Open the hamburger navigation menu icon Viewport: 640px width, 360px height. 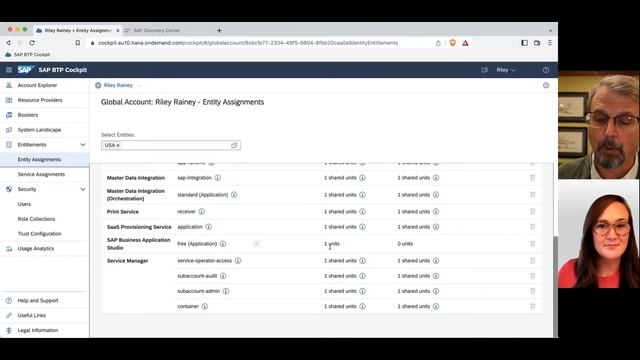9,70
